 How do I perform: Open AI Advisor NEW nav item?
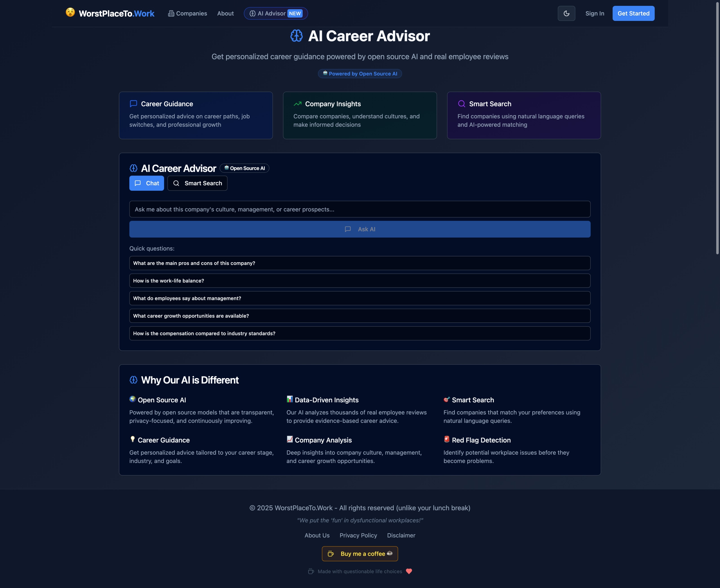coord(276,13)
